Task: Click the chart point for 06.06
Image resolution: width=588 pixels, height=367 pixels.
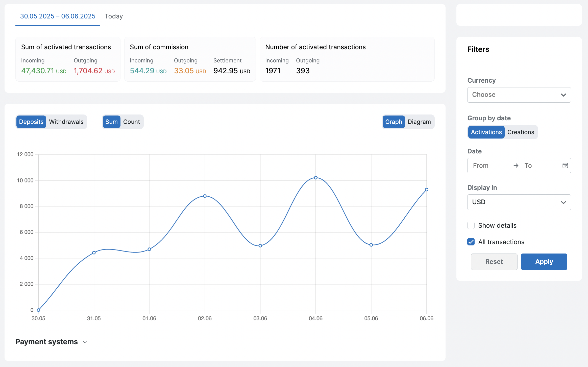Action: [x=426, y=190]
